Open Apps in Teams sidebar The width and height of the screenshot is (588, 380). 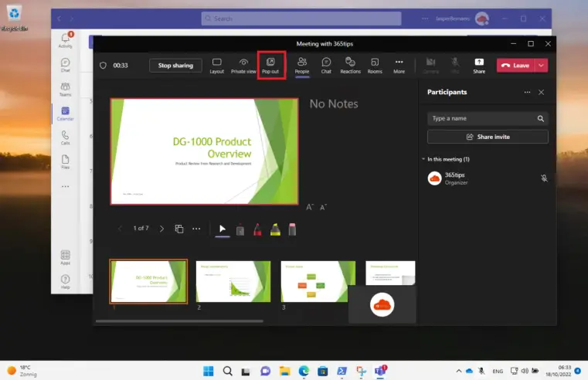(65, 257)
